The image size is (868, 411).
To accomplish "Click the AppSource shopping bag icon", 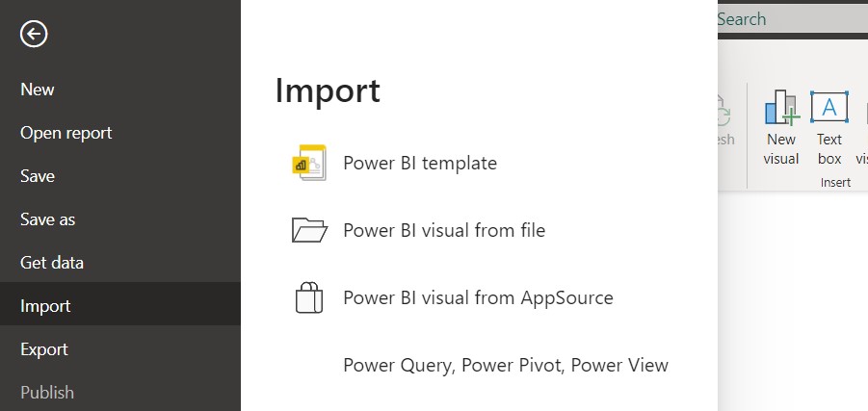I will 309,297.
